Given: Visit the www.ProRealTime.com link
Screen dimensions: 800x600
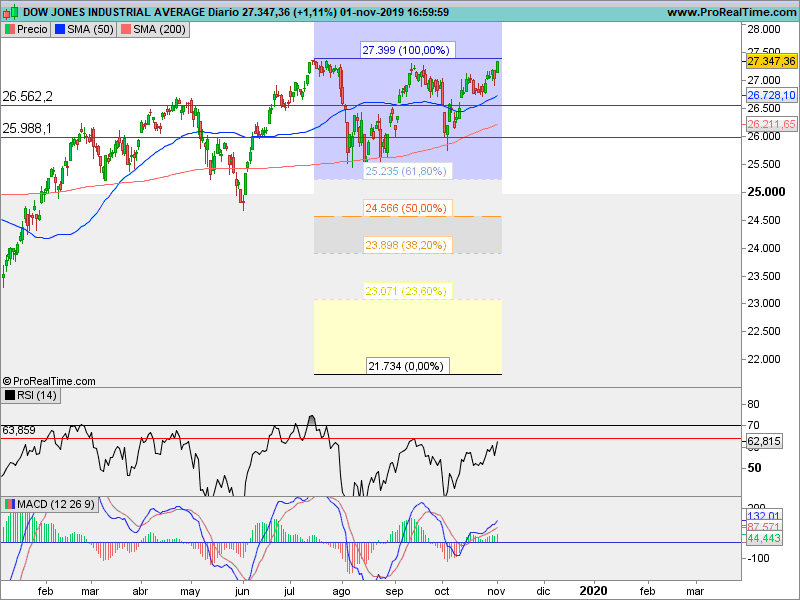Looking at the screenshot, I should pos(731,12).
